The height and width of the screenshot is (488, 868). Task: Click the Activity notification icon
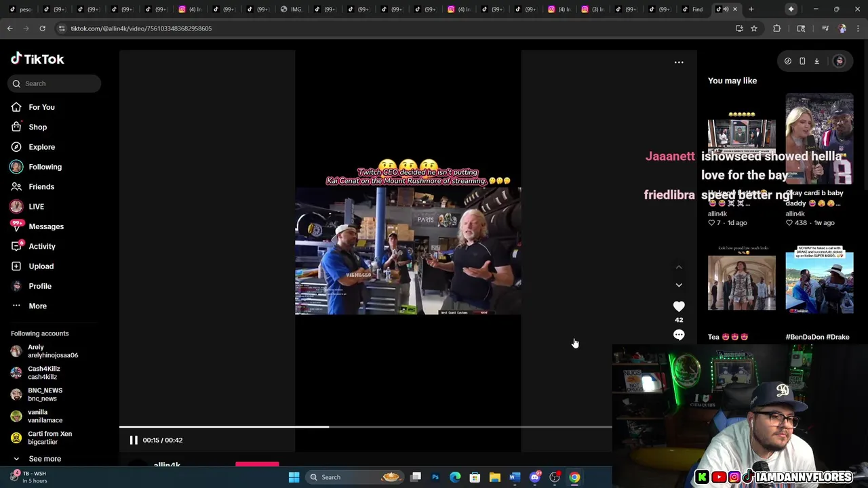tap(16, 246)
